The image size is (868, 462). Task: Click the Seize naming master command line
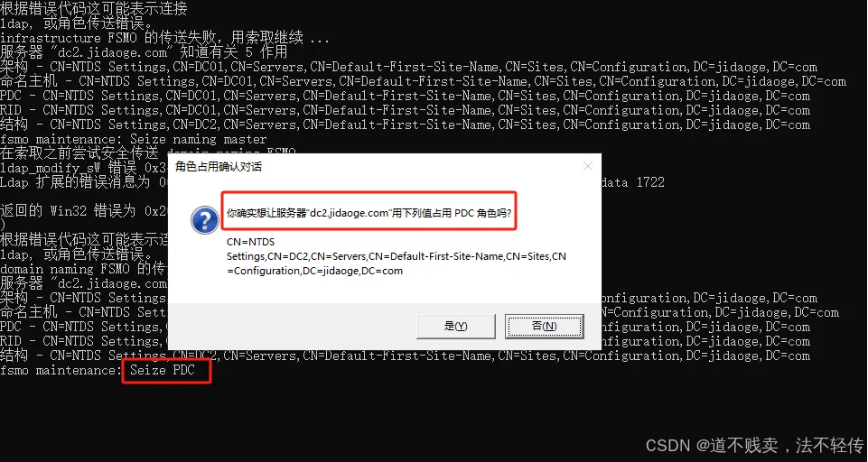[x=134, y=139]
